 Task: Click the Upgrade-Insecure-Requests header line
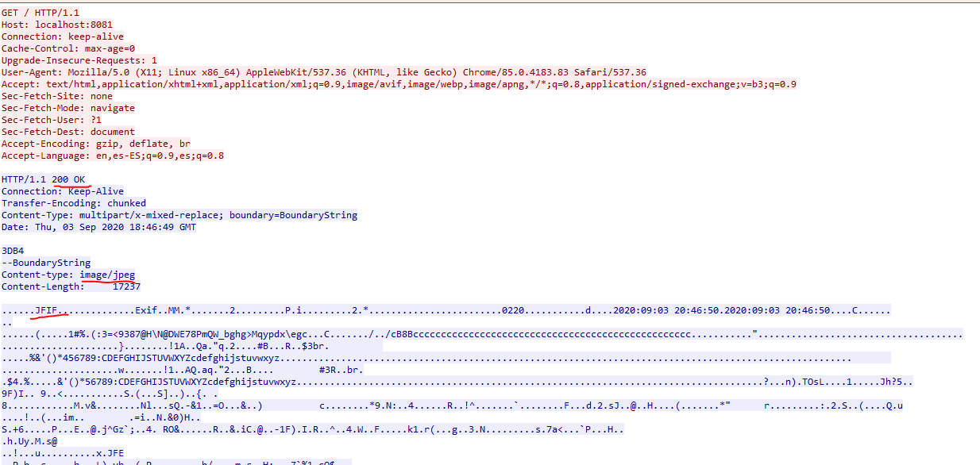pos(79,60)
